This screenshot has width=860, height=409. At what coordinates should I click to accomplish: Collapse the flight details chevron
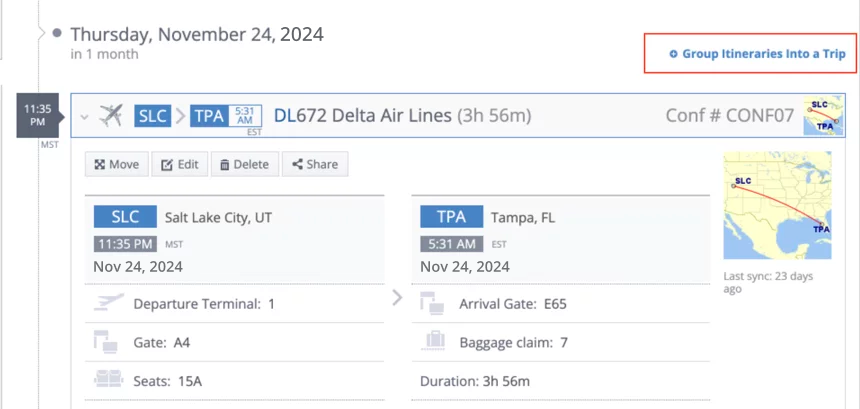coord(84,117)
